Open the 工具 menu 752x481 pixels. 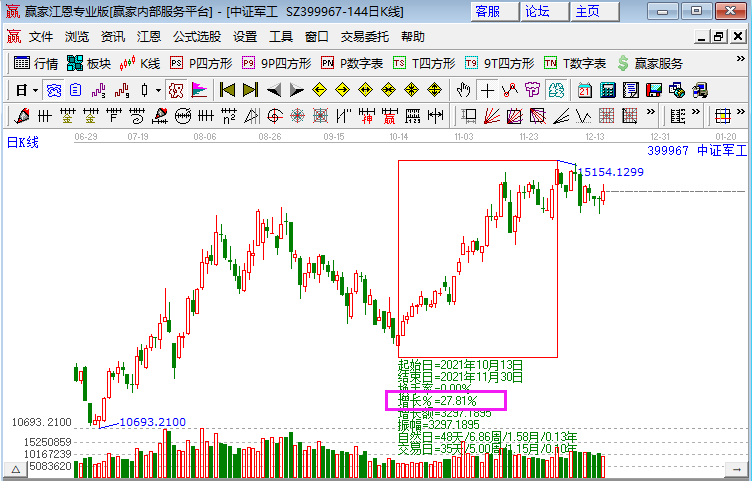click(281, 37)
